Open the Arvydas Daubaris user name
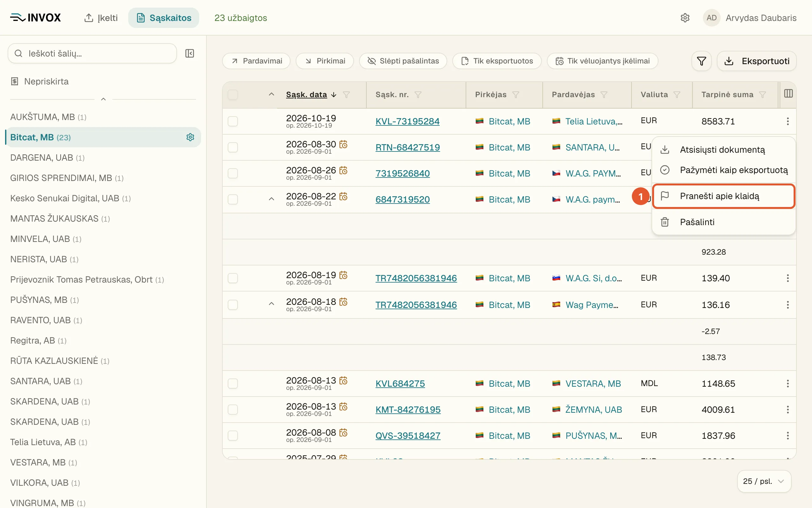 click(x=761, y=18)
